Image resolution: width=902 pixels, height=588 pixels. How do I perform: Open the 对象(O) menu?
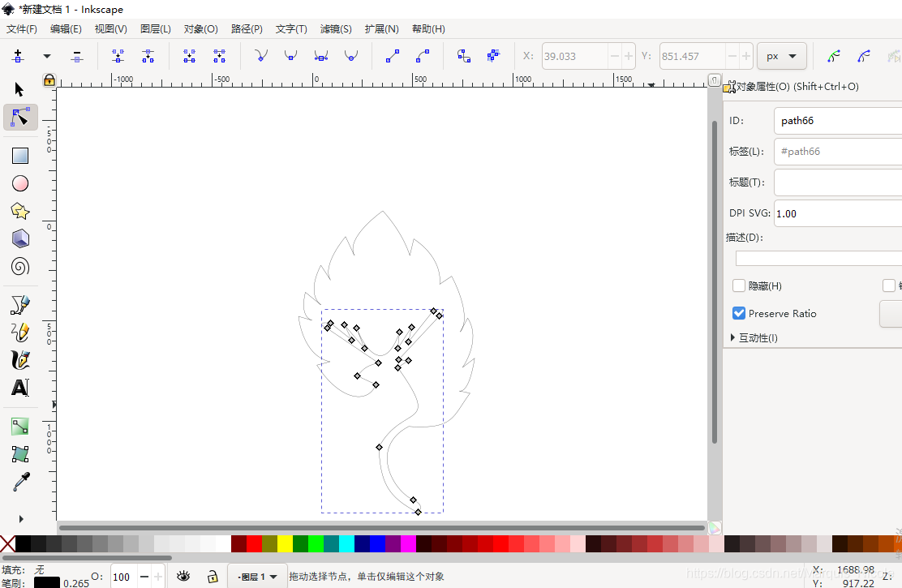(x=201, y=28)
